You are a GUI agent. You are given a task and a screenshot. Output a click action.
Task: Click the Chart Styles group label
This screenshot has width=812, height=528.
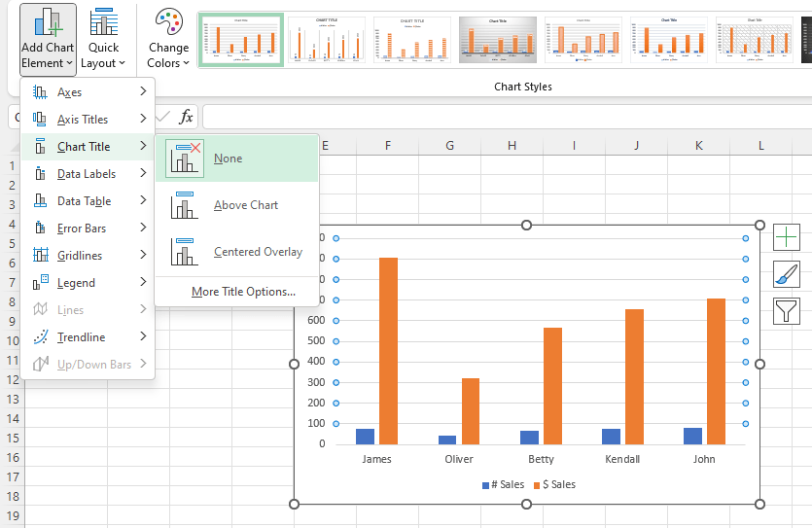tap(522, 87)
